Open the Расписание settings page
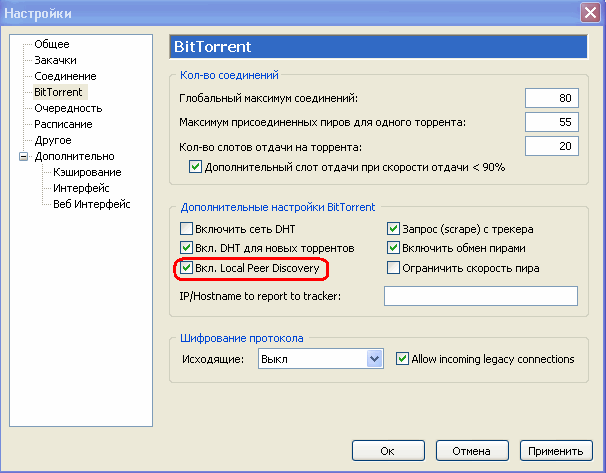Image resolution: width=606 pixels, height=473 pixels. (x=63, y=124)
